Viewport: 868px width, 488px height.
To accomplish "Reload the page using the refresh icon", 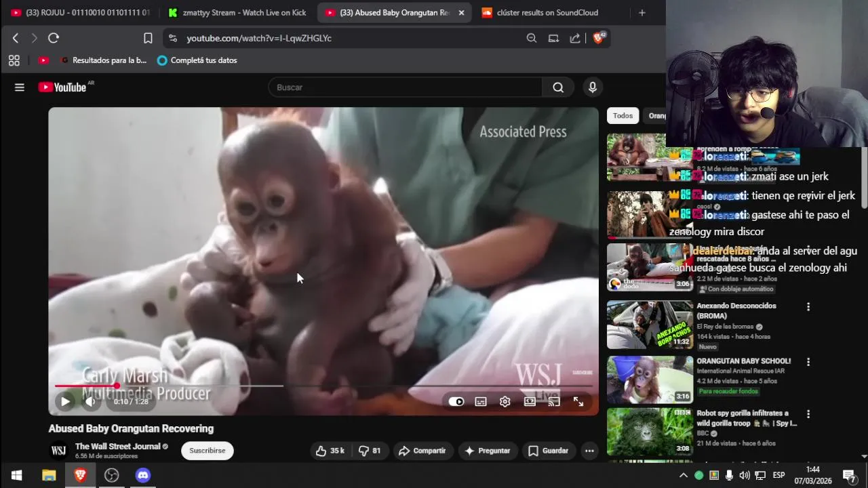I will 54,38.
